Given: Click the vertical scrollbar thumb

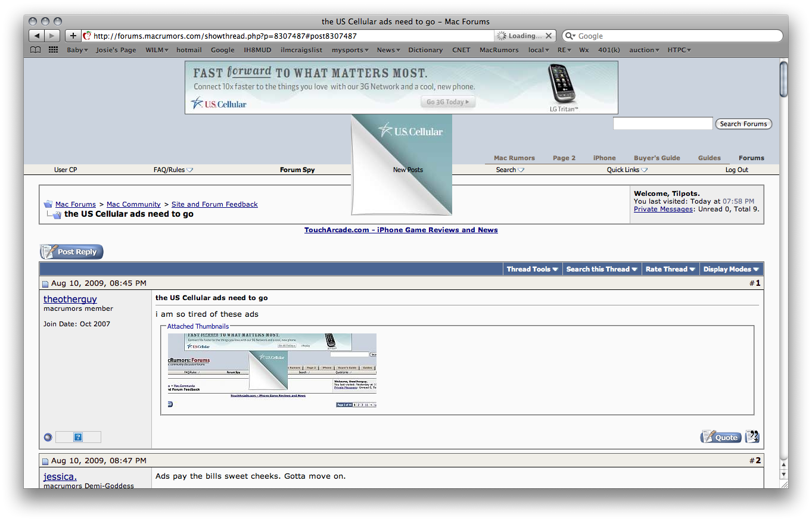Looking at the screenshot, I should pos(783,79).
